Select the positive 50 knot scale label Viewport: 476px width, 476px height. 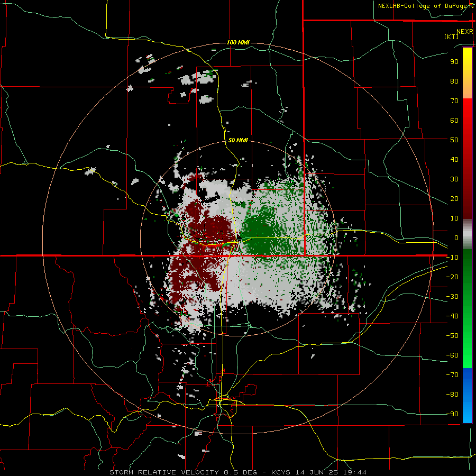tap(454, 140)
